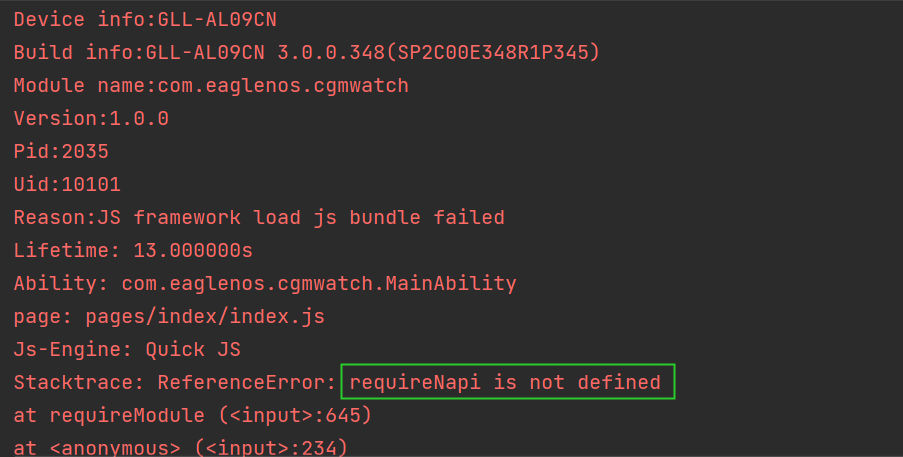Image resolution: width=903 pixels, height=457 pixels.
Task: Click anonymous input:234 stack frame
Action: pyautogui.click(x=181, y=448)
